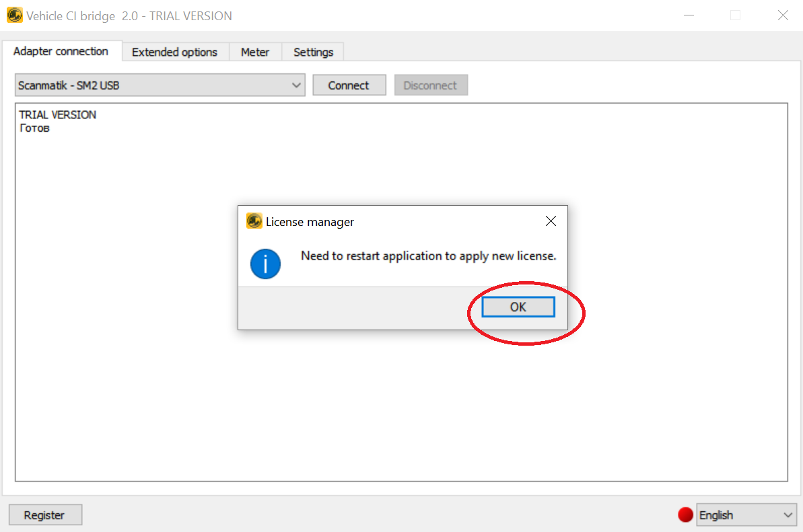Close the License manager dialog
Screen dimensions: 803x532
(x=551, y=221)
